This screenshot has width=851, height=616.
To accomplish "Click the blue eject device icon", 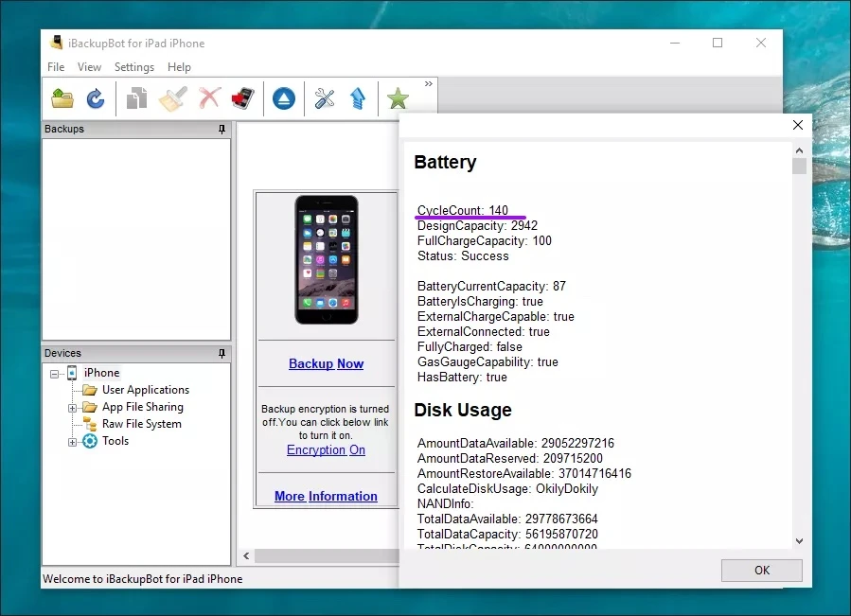I will pyautogui.click(x=284, y=98).
